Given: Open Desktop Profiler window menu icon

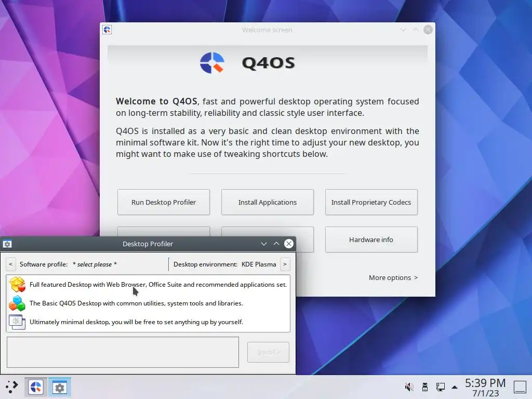Looking at the screenshot, I should [7, 244].
